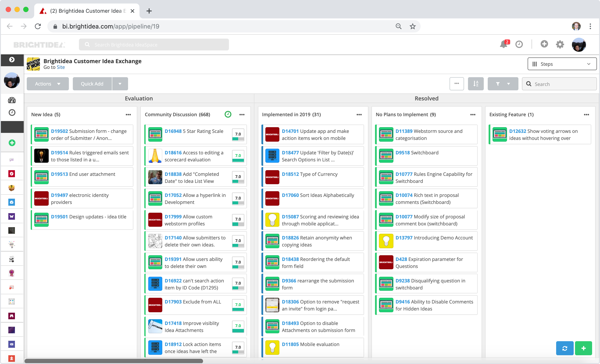600x364 pixels.
Task: Bookmark this page with star icon
Action: [412, 26]
